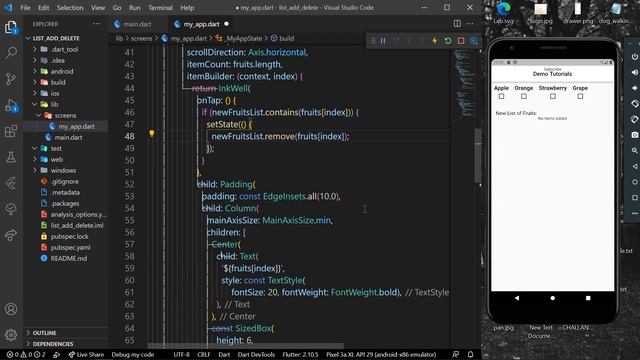The width and height of the screenshot is (640, 360).
Task: Check the Strawberry checkbox in emulator
Action: pyautogui.click(x=553, y=96)
